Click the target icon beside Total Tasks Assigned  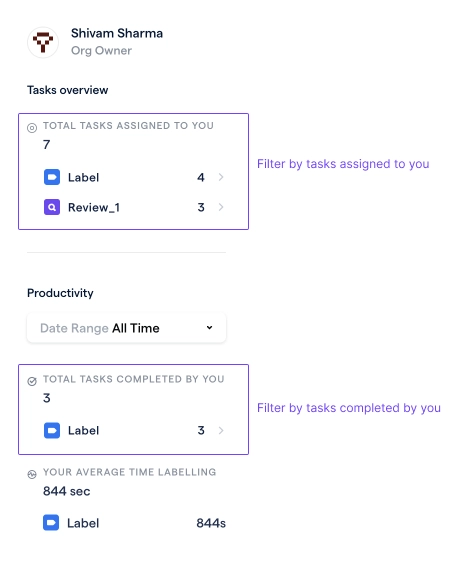coord(32,128)
